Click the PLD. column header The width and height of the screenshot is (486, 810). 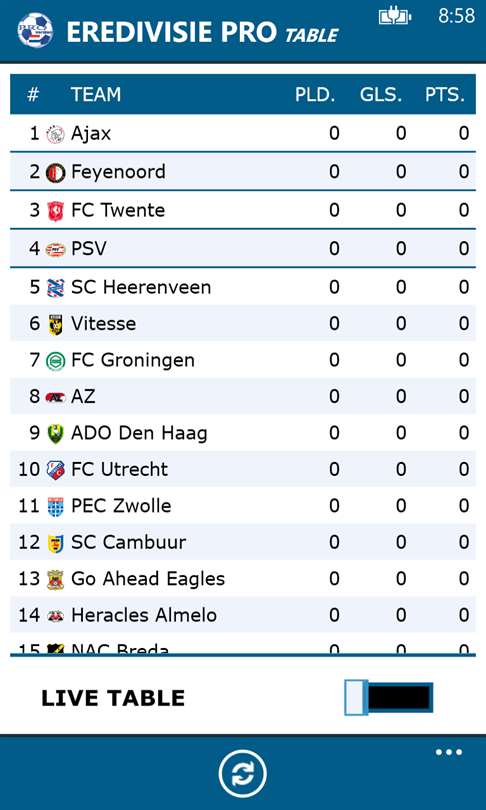click(315, 95)
